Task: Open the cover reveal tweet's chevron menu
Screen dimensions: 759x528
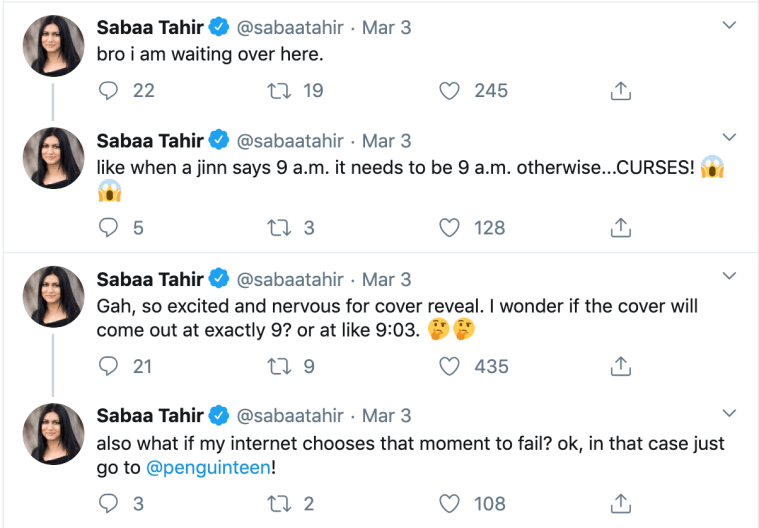Action: pos(728,275)
